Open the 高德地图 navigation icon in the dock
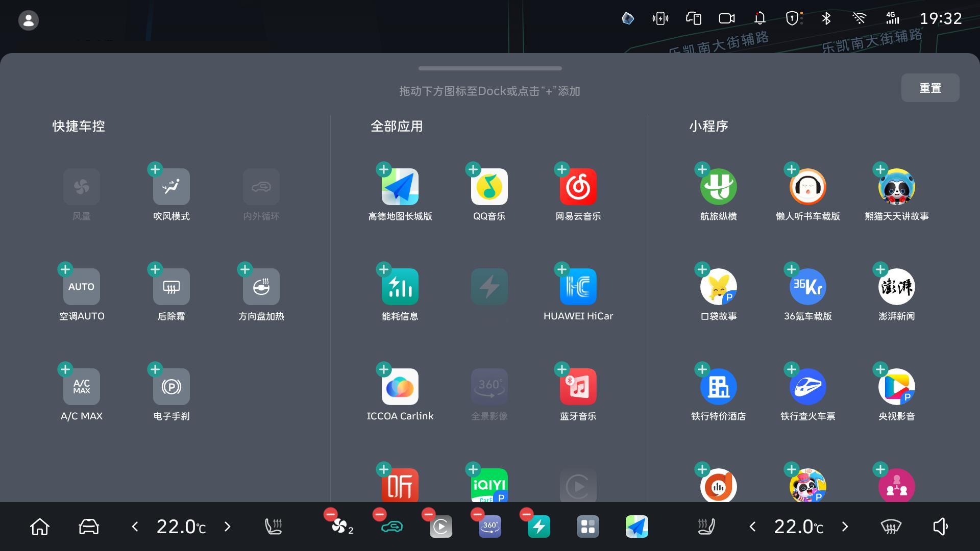Image resolution: width=980 pixels, height=551 pixels. [636, 527]
